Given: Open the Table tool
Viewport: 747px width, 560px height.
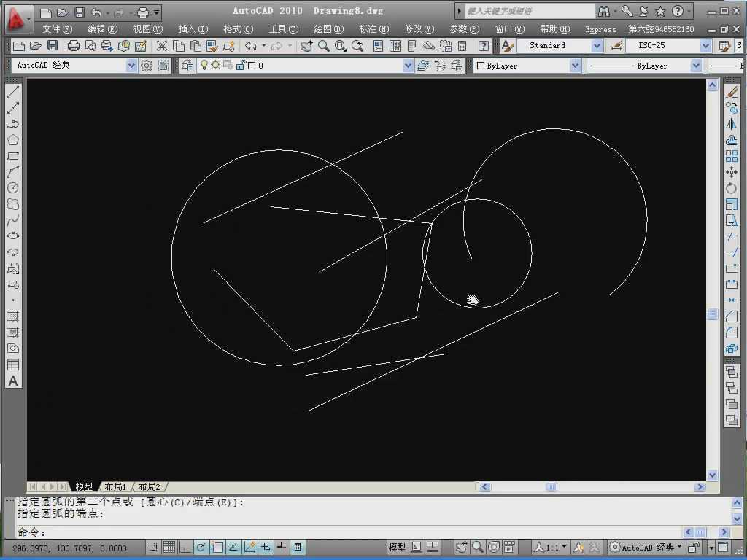Looking at the screenshot, I should pos(13,365).
